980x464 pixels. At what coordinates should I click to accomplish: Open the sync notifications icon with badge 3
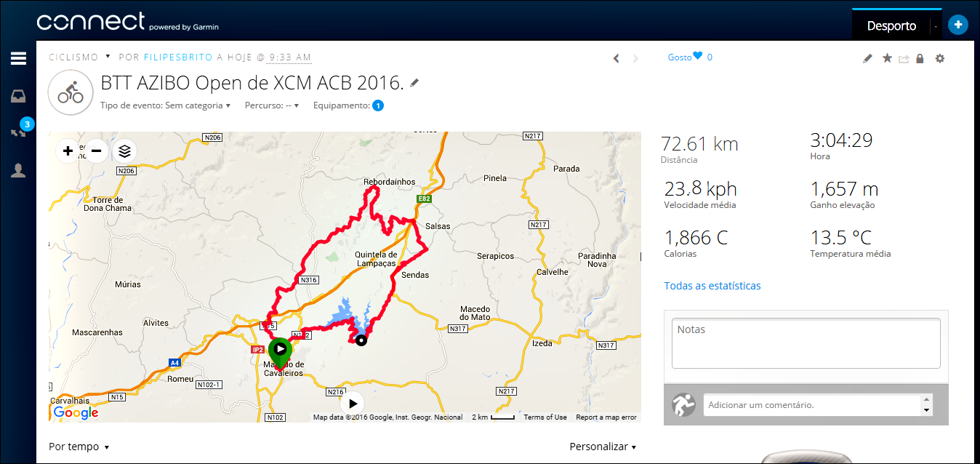pyautogui.click(x=18, y=133)
